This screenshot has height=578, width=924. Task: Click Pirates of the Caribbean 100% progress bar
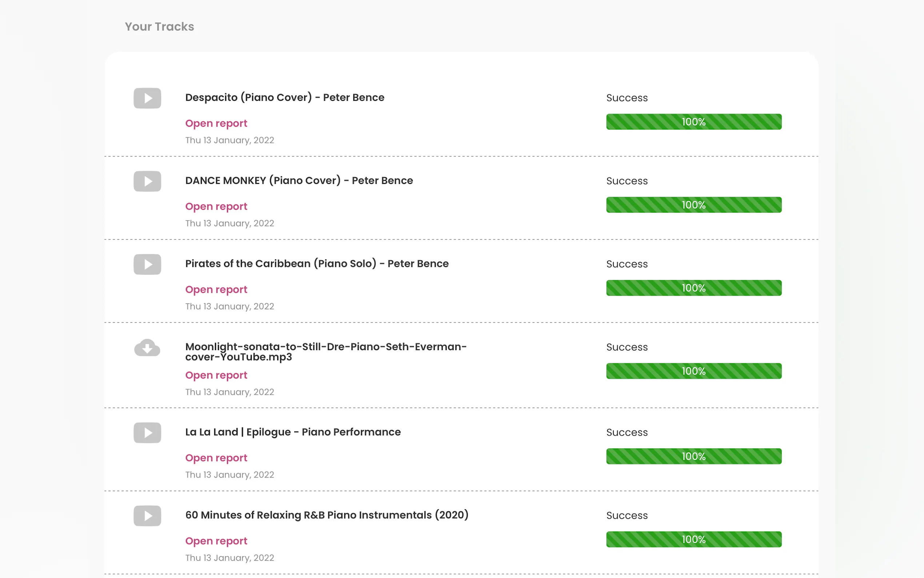pyautogui.click(x=694, y=288)
